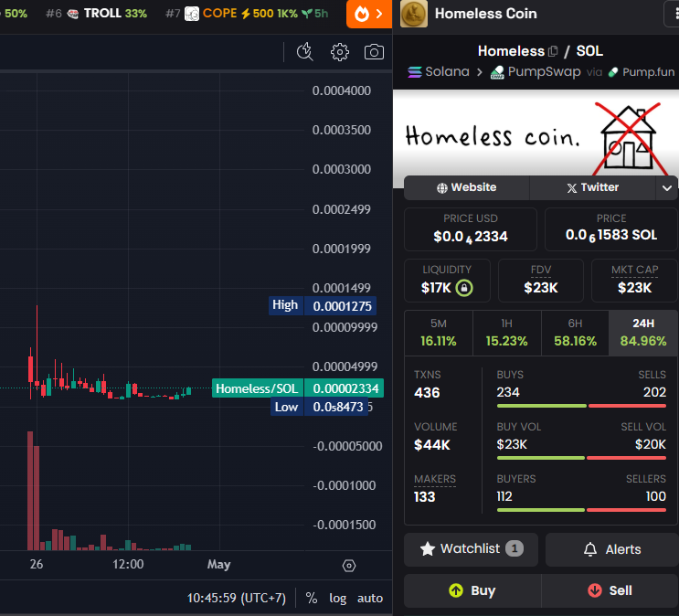679x616 pixels.
Task: Click the MAKERS 133 stat
Action: click(x=435, y=488)
